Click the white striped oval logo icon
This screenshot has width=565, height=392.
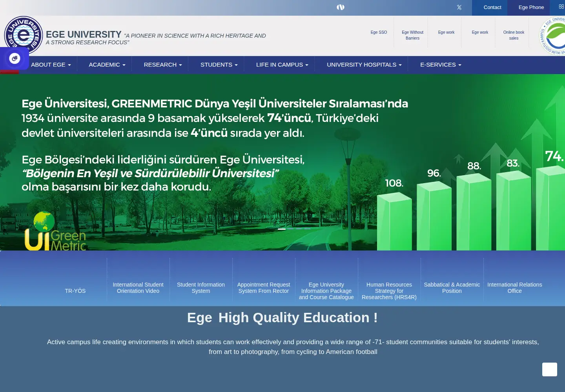point(341,7)
